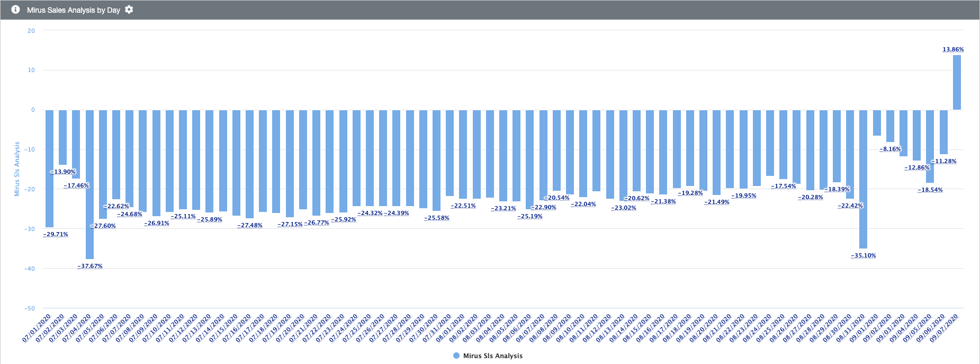Select the short bar for 09/01/2020
The image size is (980, 364).
pos(877,123)
